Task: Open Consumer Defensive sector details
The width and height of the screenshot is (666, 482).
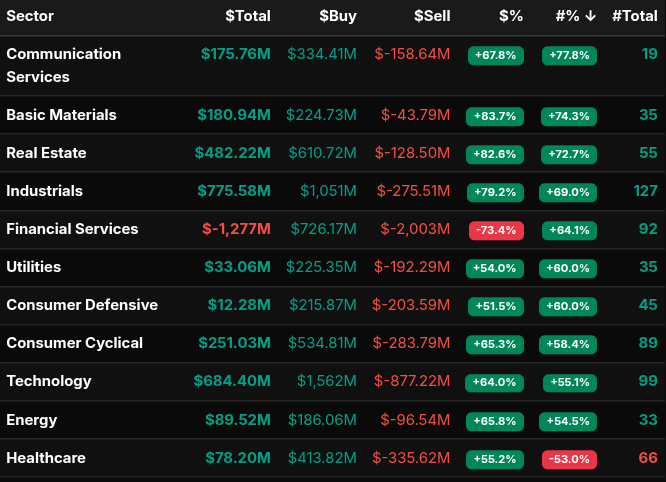Action: (x=81, y=305)
